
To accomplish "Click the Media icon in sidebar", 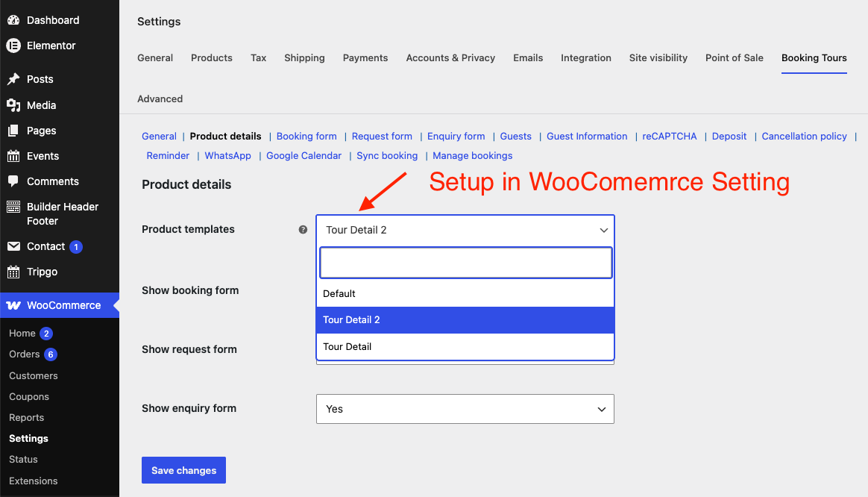I will (13, 105).
